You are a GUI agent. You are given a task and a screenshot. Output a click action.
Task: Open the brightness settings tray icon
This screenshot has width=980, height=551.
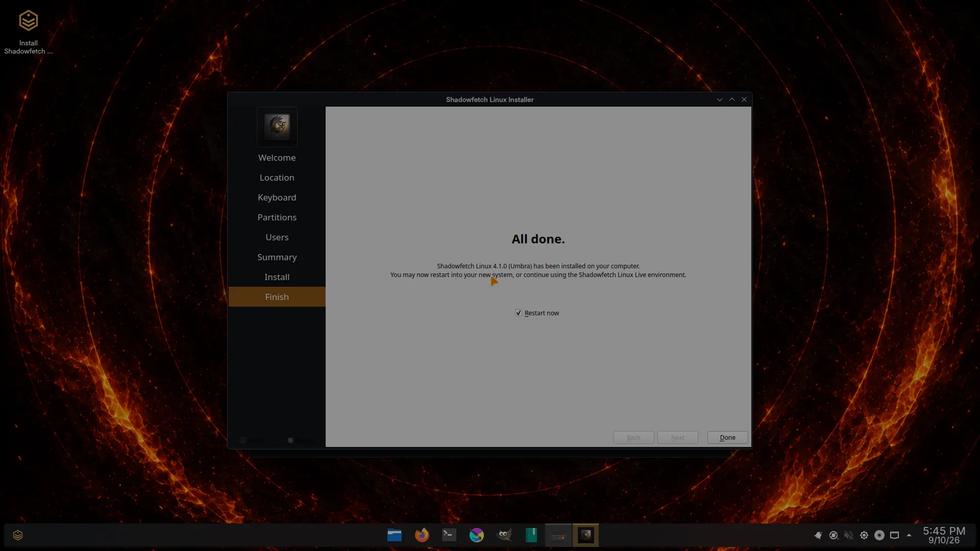[864, 535]
